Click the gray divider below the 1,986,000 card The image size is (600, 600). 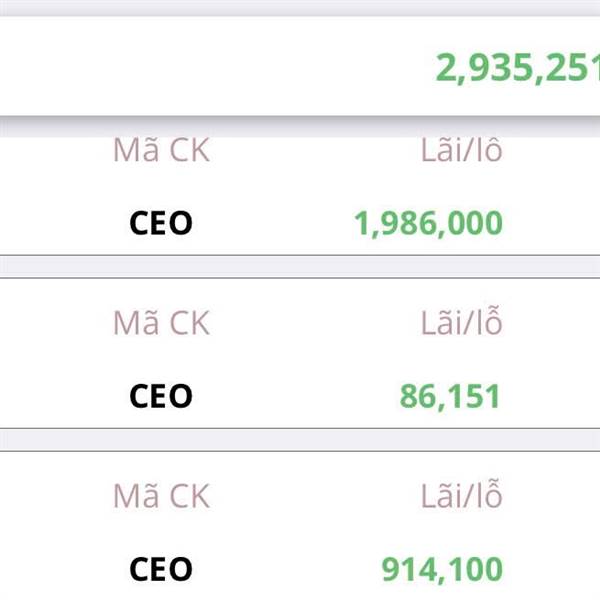pyautogui.click(x=300, y=266)
